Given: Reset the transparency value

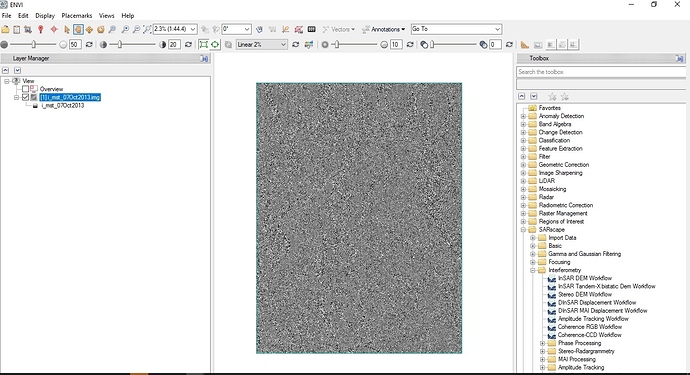Looking at the screenshot, I should pyautogui.click(x=509, y=44).
